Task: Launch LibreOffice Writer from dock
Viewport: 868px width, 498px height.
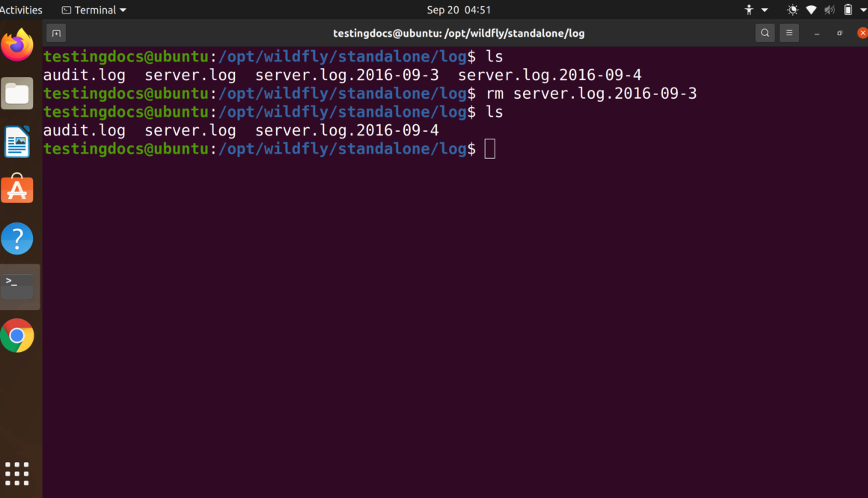Action: pos(17,142)
